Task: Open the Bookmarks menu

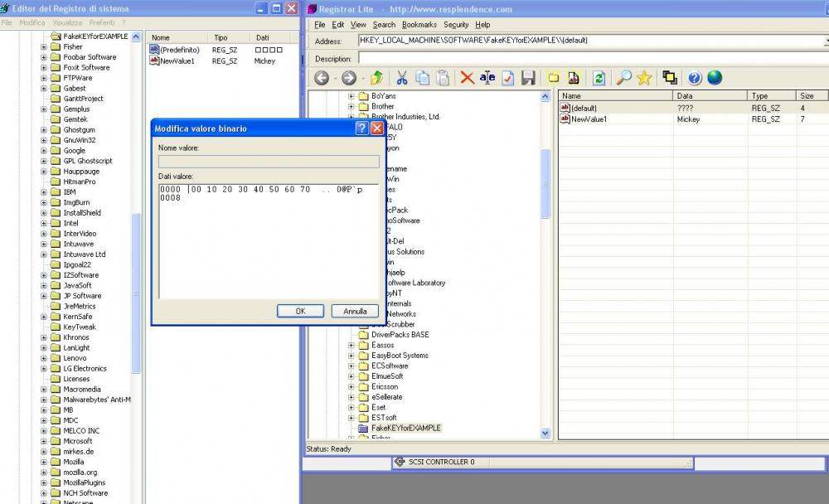Action: [x=419, y=25]
